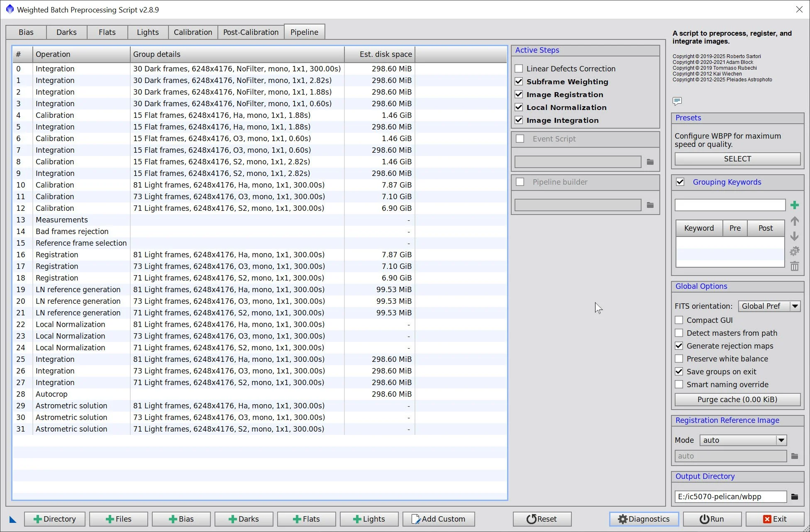Open the Lights tab

(x=148, y=32)
